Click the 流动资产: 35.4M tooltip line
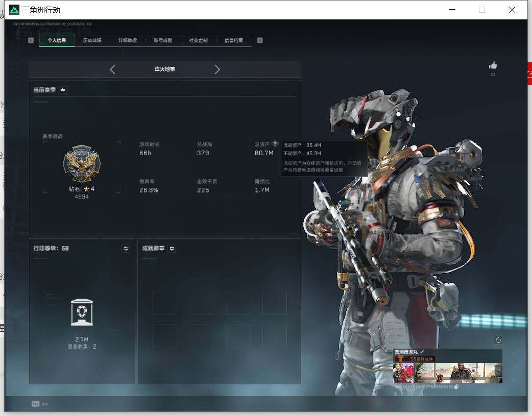This screenshot has height=416, width=532. pos(302,145)
